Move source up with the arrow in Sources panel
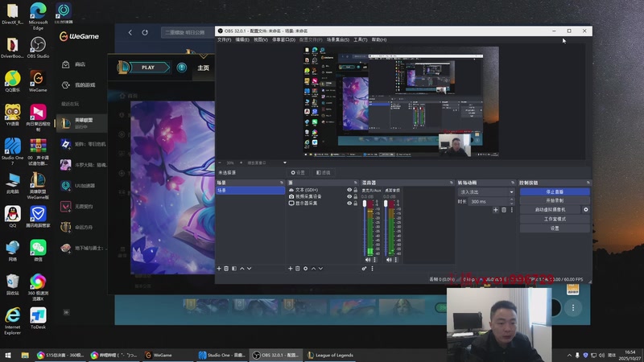Screen dimensions: 644x362 [313, 269]
